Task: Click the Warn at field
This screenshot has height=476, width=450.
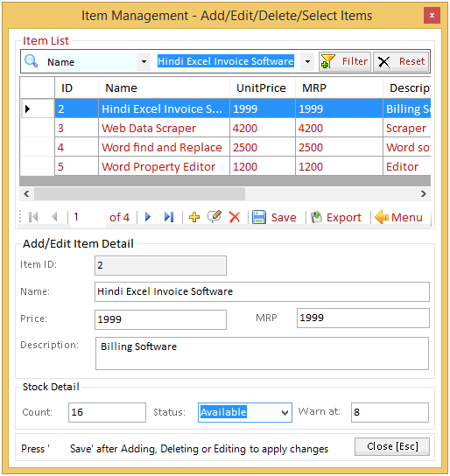Action: click(390, 412)
